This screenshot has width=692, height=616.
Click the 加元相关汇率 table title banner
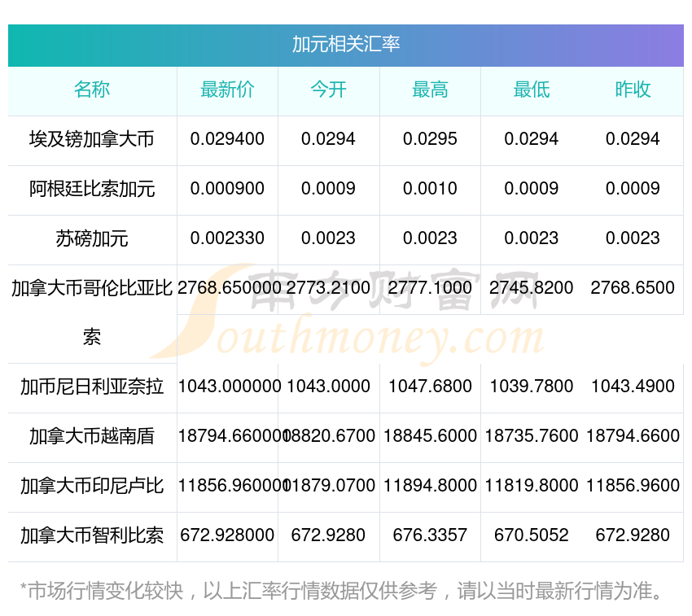point(346,44)
